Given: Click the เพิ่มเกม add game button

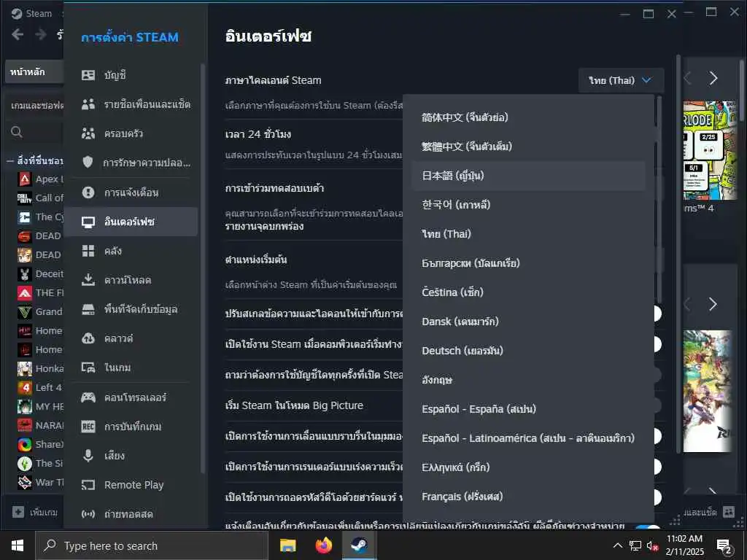Looking at the screenshot, I should (x=35, y=512).
